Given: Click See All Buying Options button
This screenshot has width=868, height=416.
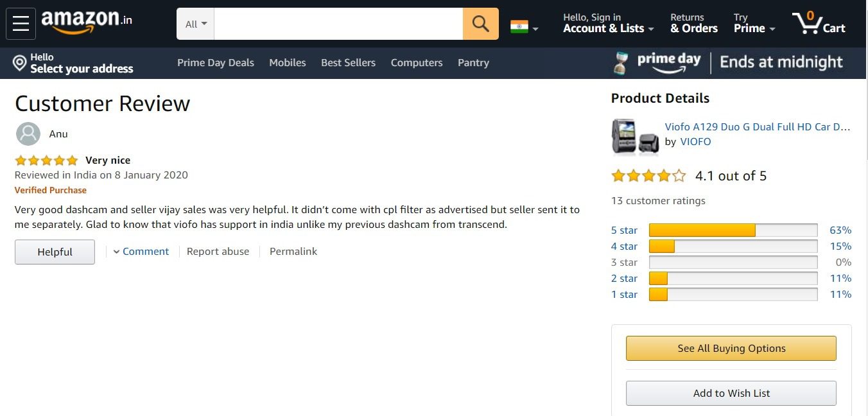Looking at the screenshot, I should pyautogui.click(x=731, y=349).
